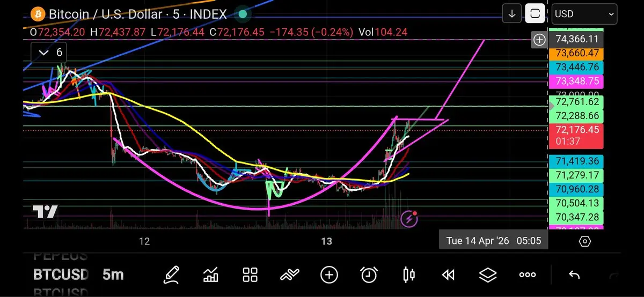The width and height of the screenshot is (644, 297).
Task: Tap the down arrow button in the top bar
Action: (x=512, y=13)
